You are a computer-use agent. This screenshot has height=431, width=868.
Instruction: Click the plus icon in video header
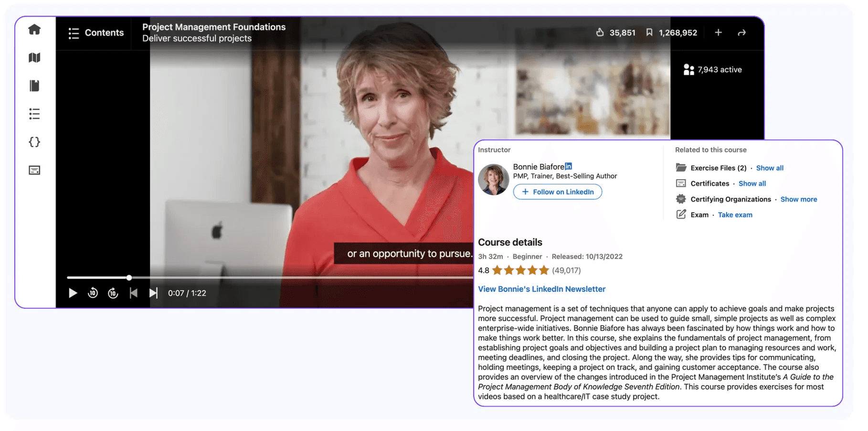click(x=718, y=32)
